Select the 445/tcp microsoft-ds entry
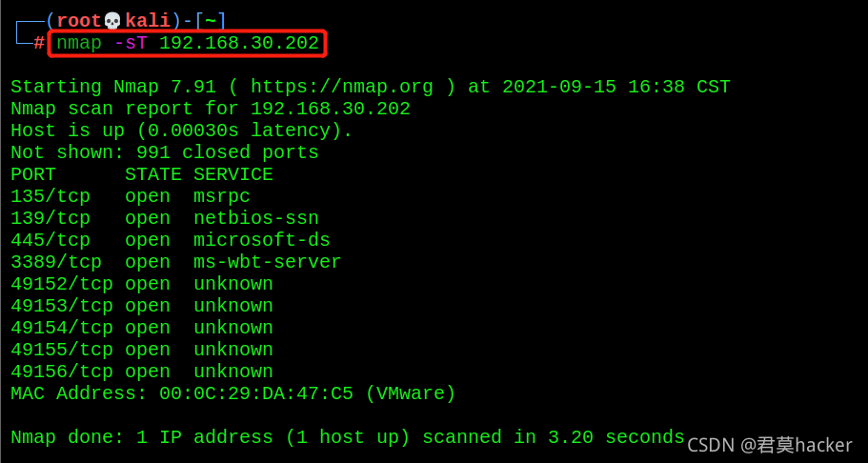 pos(171,240)
